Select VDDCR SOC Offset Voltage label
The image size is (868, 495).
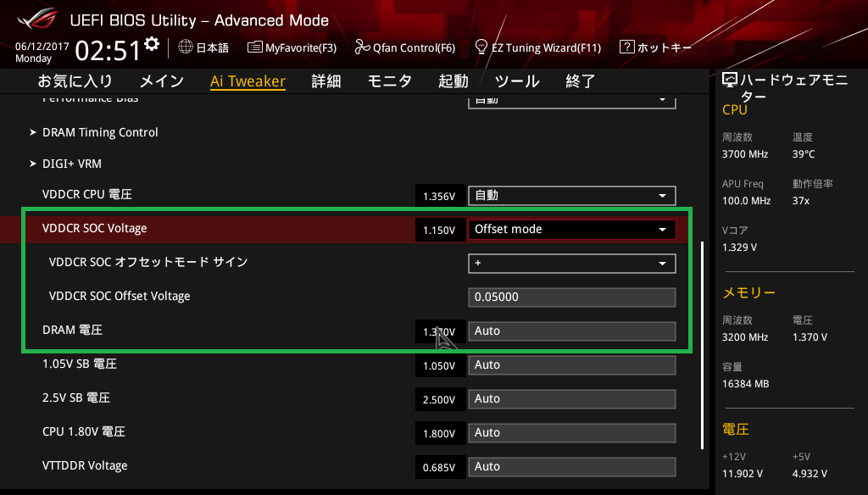click(120, 296)
